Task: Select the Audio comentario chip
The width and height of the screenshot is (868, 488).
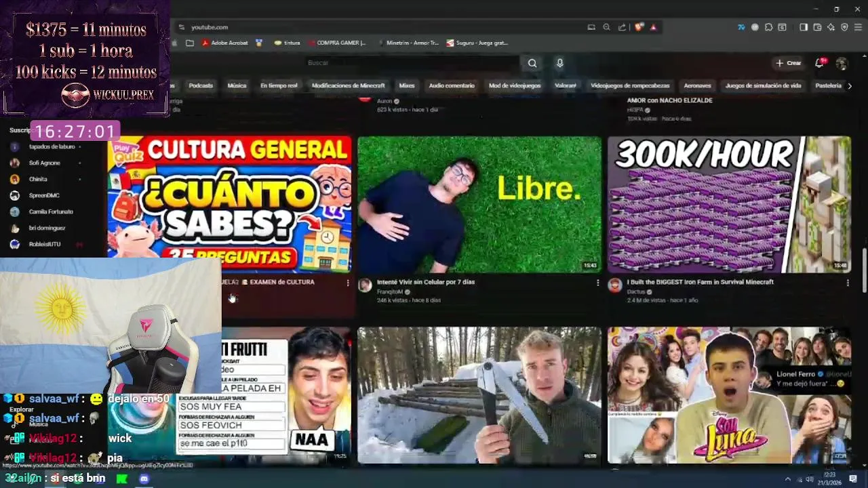Action: tap(452, 85)
